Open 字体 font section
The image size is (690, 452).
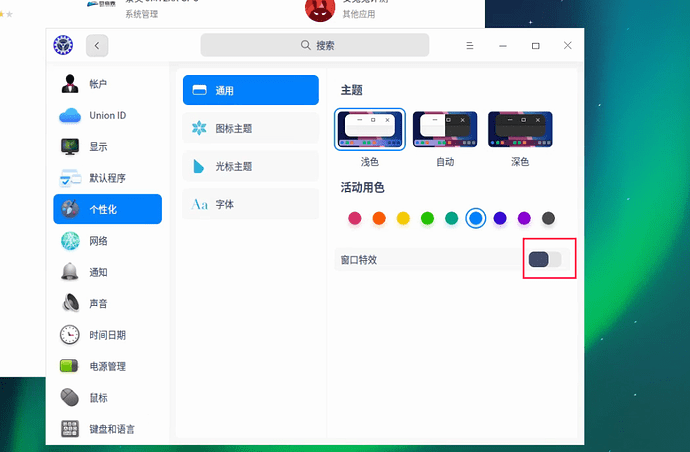click(x=251, y=204)
